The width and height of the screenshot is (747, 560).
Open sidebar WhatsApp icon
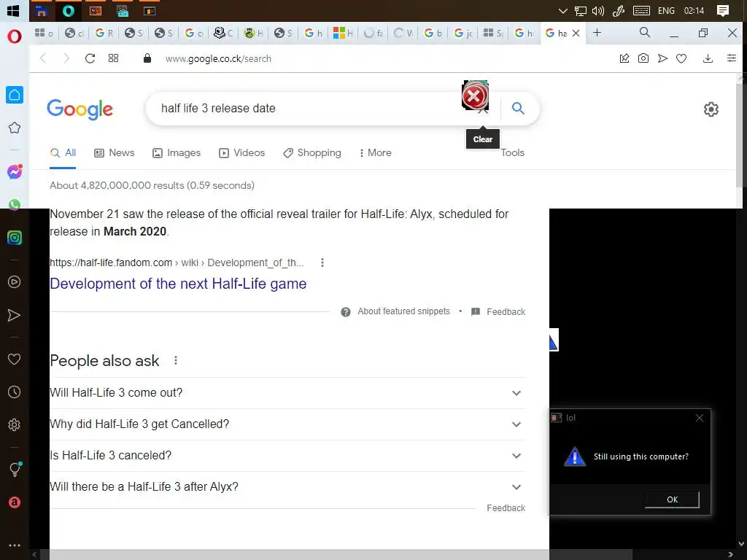click(15, 204)
